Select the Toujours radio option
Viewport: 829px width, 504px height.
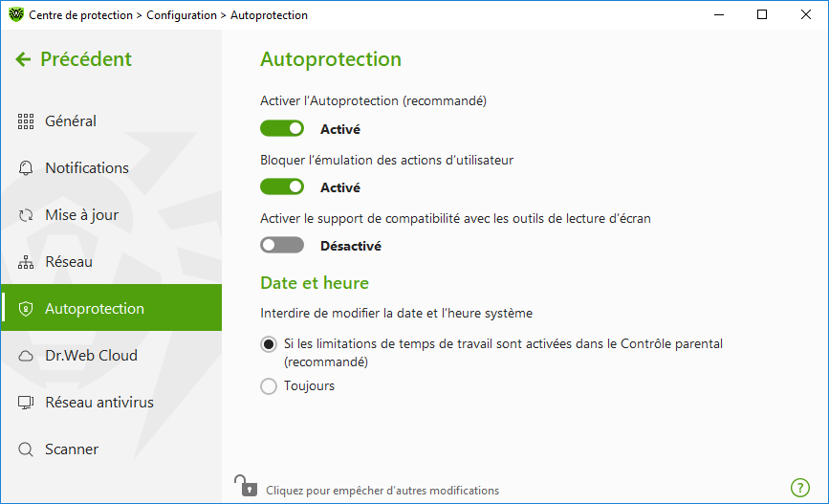(x=269, y=386)
